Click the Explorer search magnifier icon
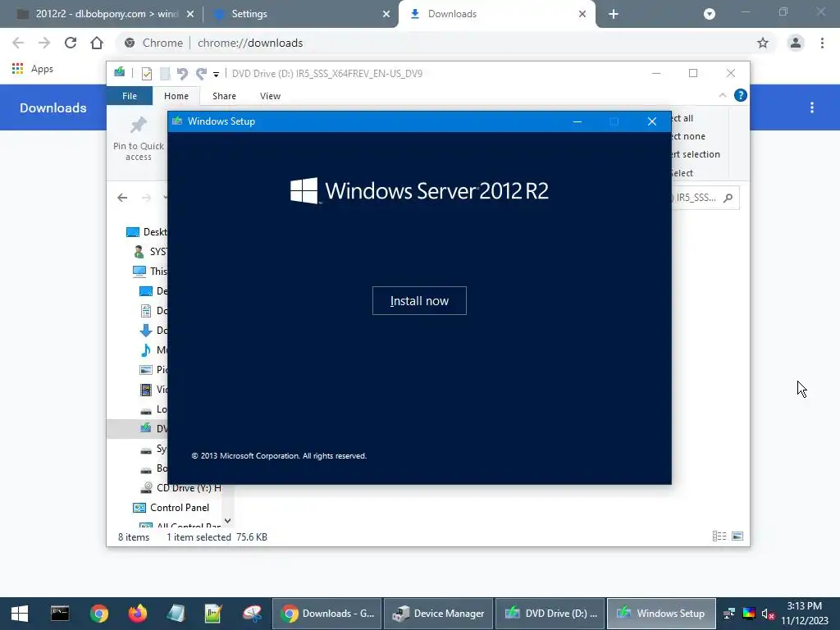 tap(728, 198)
